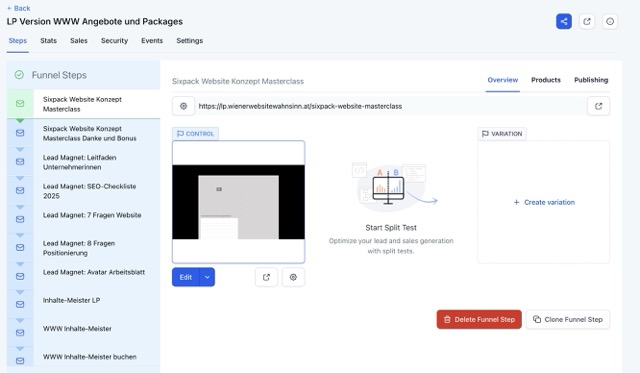Viewport: 640px width, 373px height.
Task: Select Inhalte-Meister LP step
Action: tap(97, 304)
